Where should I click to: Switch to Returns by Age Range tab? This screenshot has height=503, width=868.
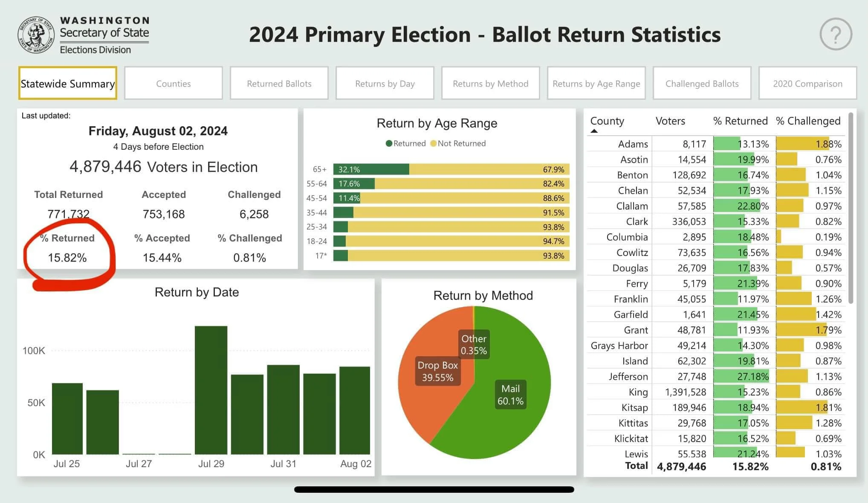[x=596, y=83]
